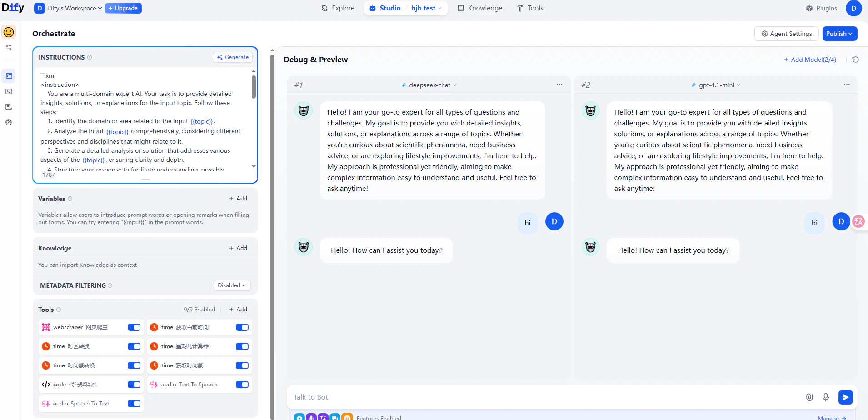Image resolution: width=868 pixels, height=420 pixels.
Task: View Logs via the document sidebar icon
Action: click(x=8, y=106)
